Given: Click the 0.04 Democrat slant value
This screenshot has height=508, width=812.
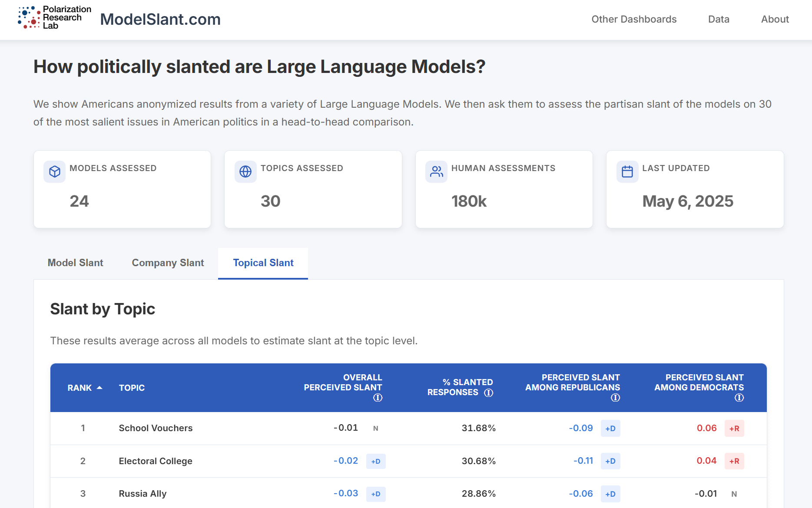Looking at the screenshot, I should (x=707, y=461).
